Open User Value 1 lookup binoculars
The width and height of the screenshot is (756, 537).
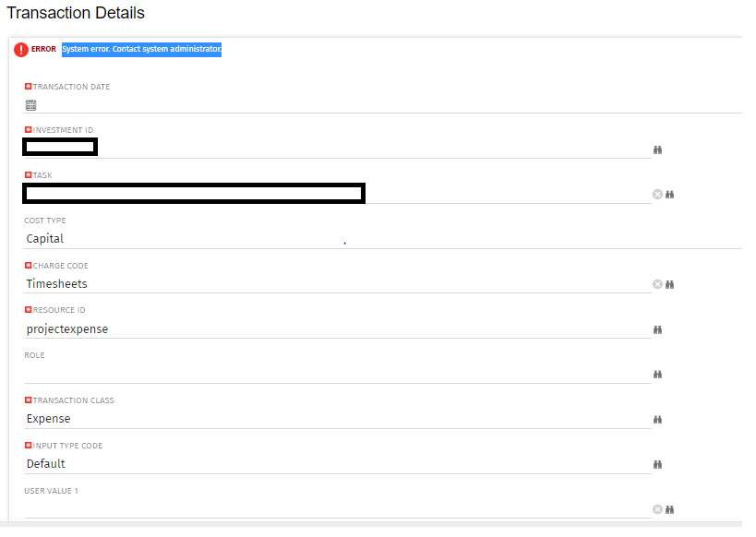pyautogui.click(x=670, y=509)
